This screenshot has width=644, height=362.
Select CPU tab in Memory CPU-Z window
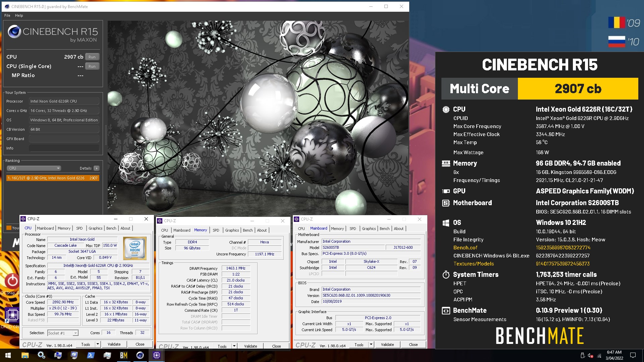click(x=164, y=230)
